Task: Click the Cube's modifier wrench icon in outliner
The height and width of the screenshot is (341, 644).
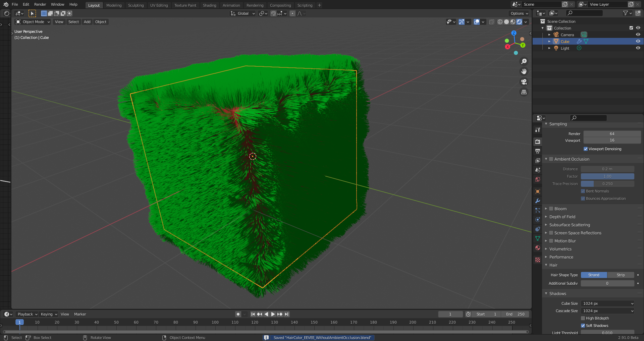Action: click(x=579, y=42)
